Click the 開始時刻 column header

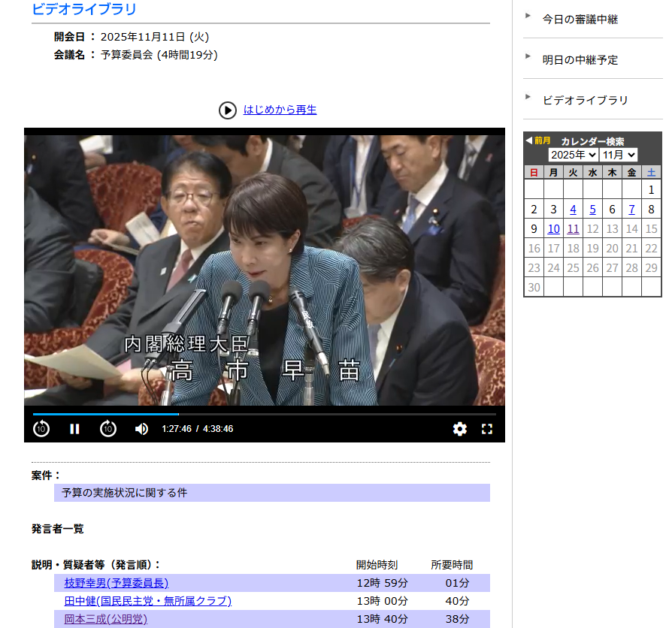(x=377, y=565)
